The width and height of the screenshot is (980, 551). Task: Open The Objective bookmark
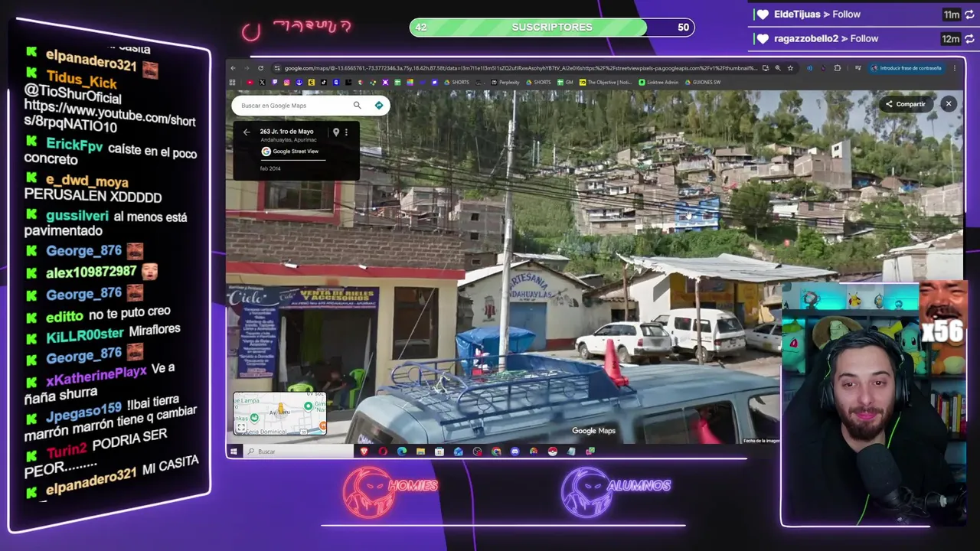tap(606, 83)
